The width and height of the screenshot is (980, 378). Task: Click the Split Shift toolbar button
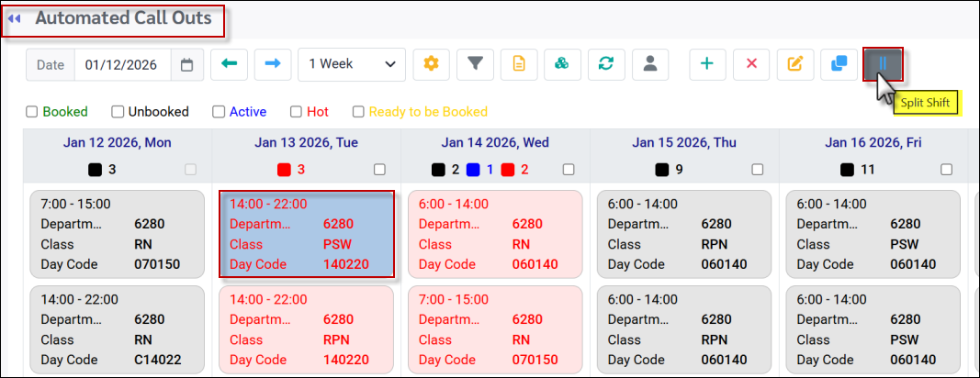883,64
